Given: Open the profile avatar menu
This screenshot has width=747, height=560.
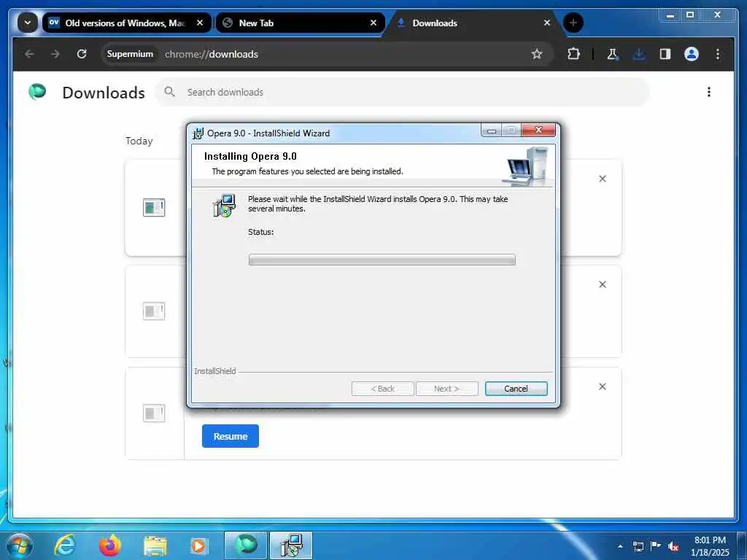Looking at the screenshot, I should tap(692, 54).
